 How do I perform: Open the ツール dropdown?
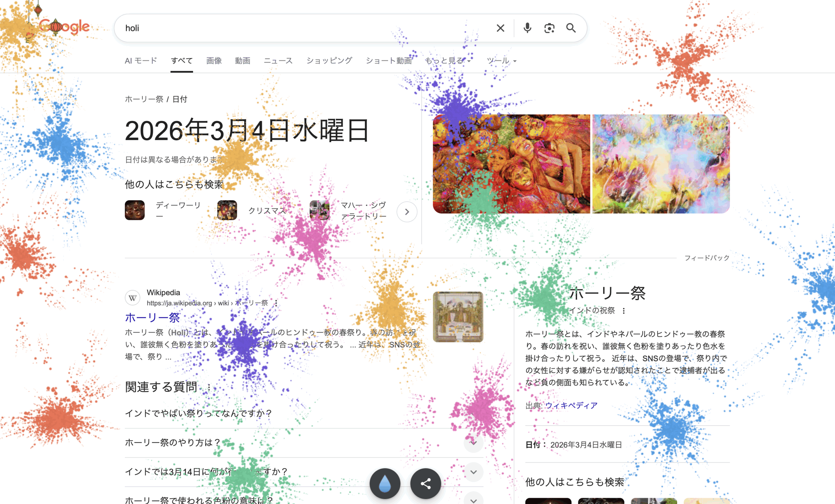pos(501,61)
